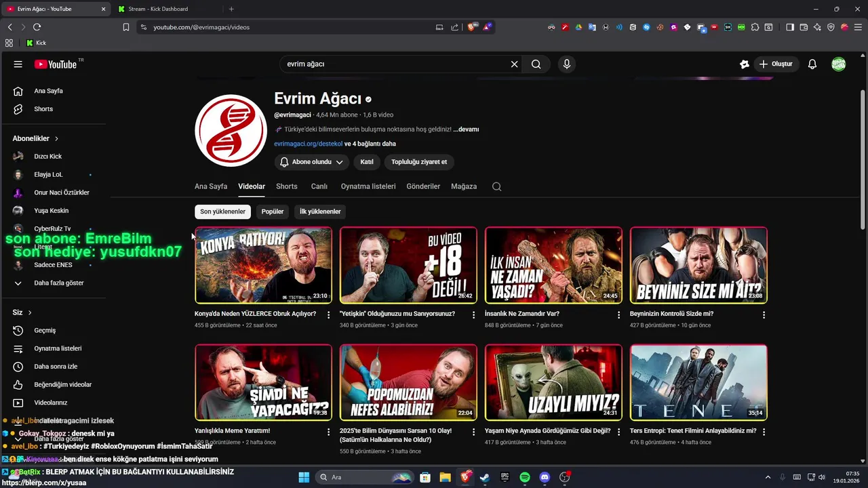Screen dimensions: 868x488
Task: Switch to channel Ana Sayfa tab
Action: pos(211,186)
